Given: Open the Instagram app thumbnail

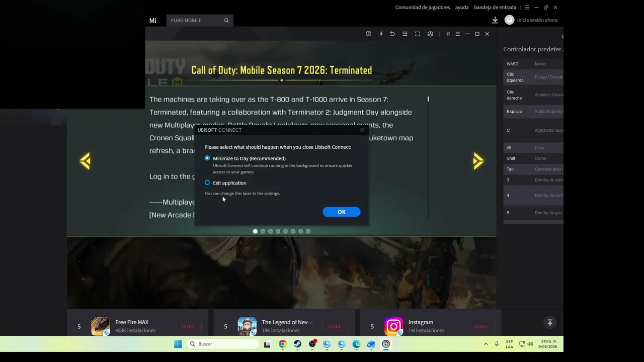Looking at the screenshot, I should (x=393, y=326).
